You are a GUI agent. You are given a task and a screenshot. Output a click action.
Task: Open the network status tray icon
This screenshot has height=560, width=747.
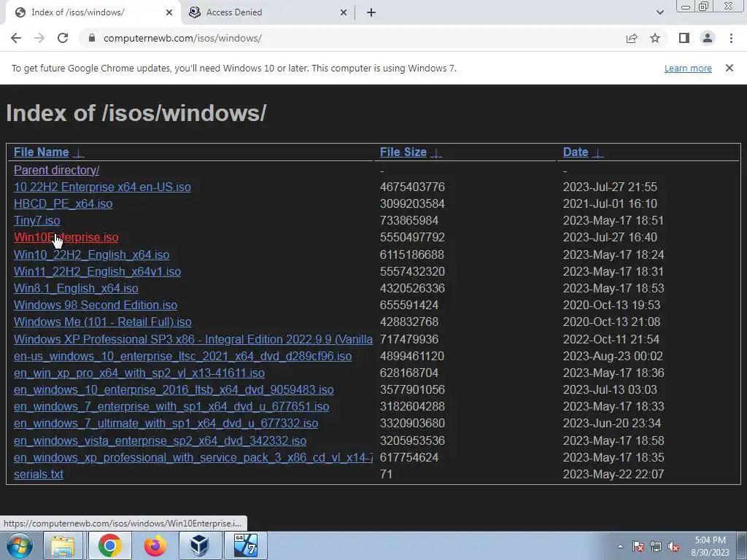pyautogui.click(x=656, y=546)
